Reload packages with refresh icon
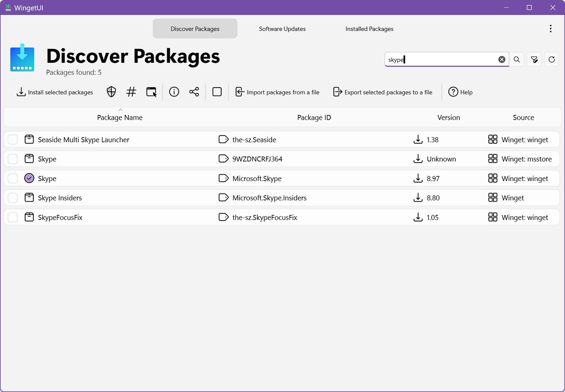The width and height of the screenshot is (565, 392). click(552, 60)
